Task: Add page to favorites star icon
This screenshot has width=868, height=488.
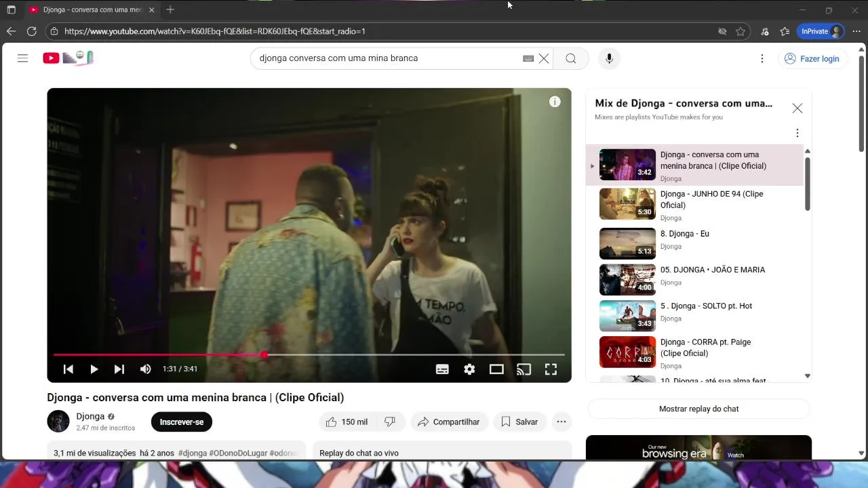Action: (741, 31)
